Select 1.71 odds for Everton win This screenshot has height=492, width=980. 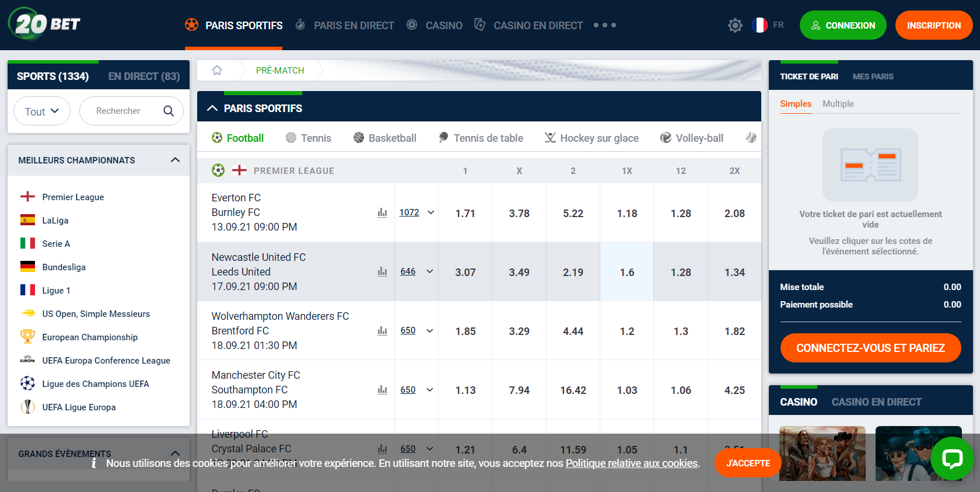pyautogui.click(x=465, y=214)
